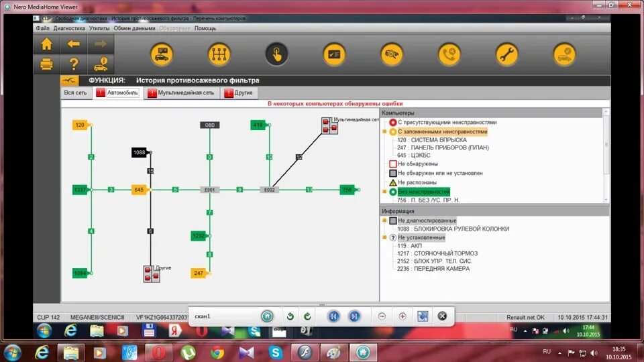Screen dimensions: 644x362
Task: Click the yellow 645 network node
Action: 140,190
